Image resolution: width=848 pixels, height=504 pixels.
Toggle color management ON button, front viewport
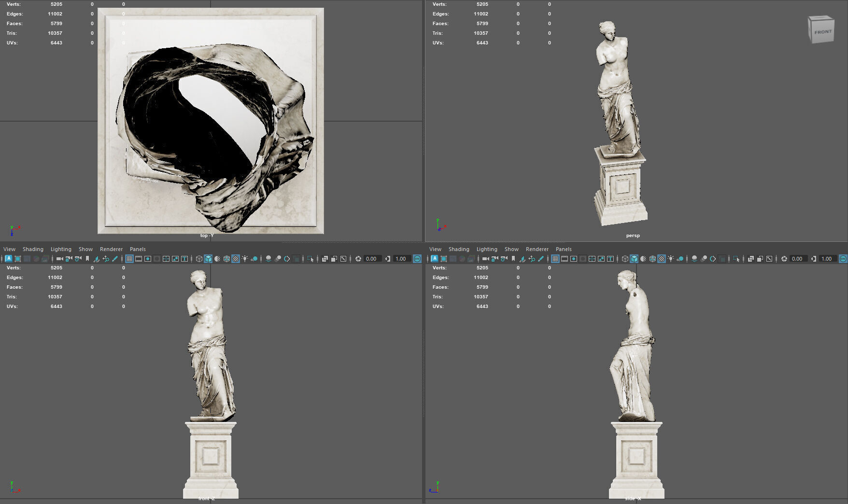[417, 259]
